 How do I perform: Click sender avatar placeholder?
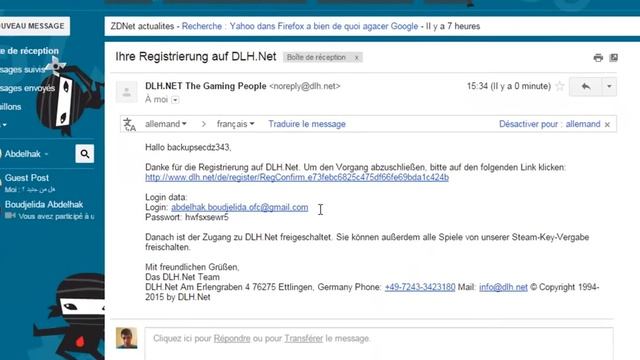point(127,92)
